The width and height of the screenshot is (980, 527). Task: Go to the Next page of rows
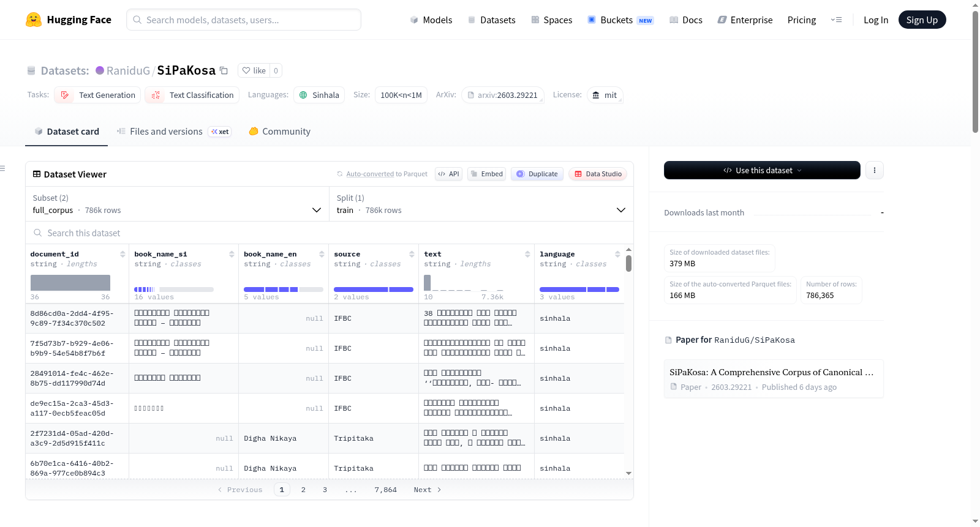click(x=428, y=490)
